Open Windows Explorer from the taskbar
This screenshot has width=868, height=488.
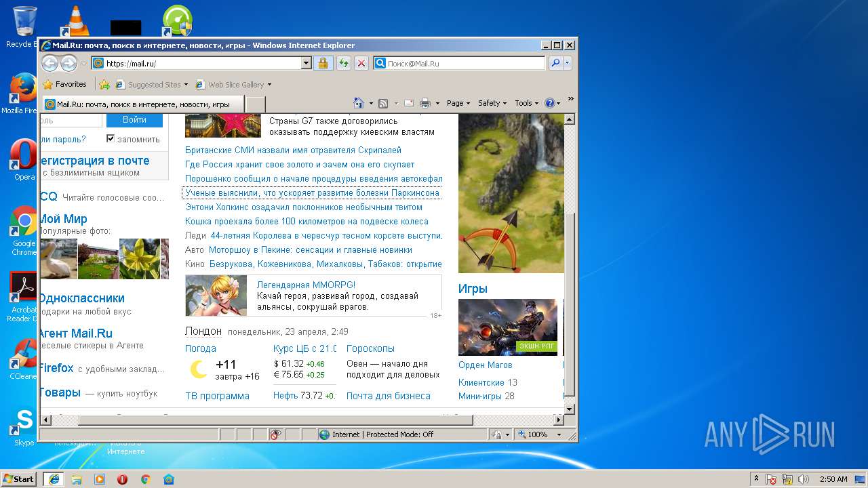(77, 479)
